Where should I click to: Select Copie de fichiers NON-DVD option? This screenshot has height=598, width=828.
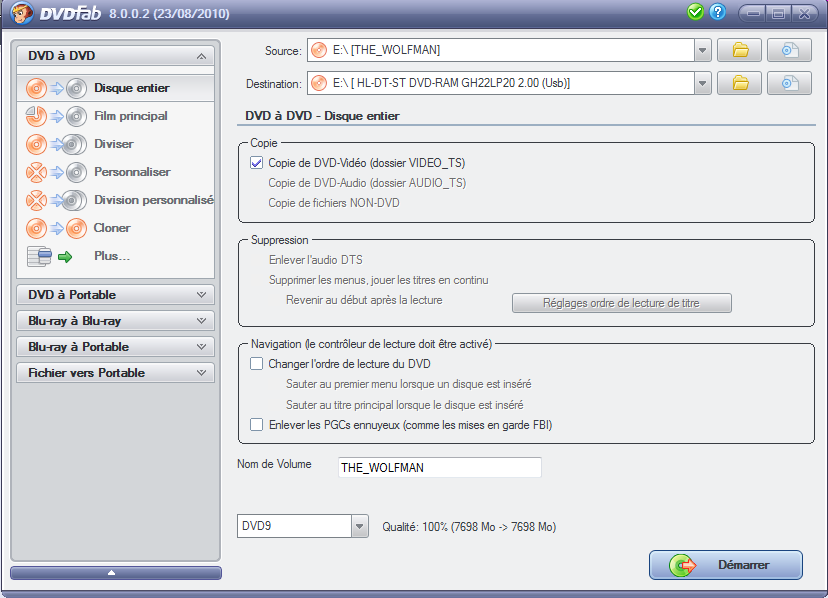(x=334, y=203)
